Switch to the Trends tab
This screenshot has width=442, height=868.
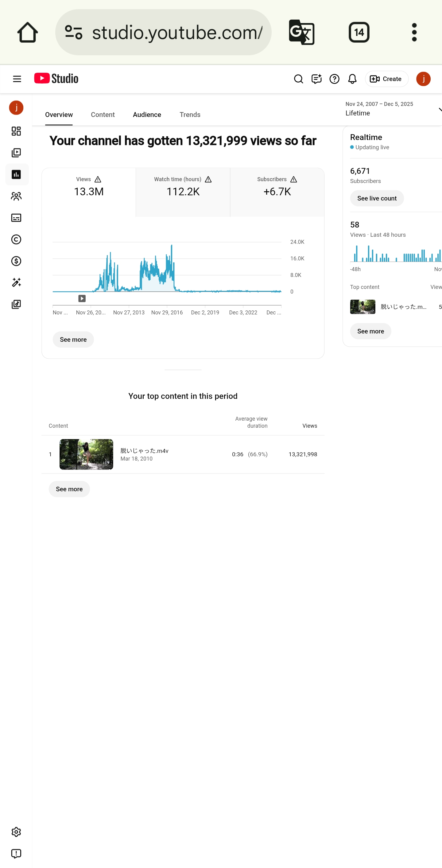[x=190, y=115]
